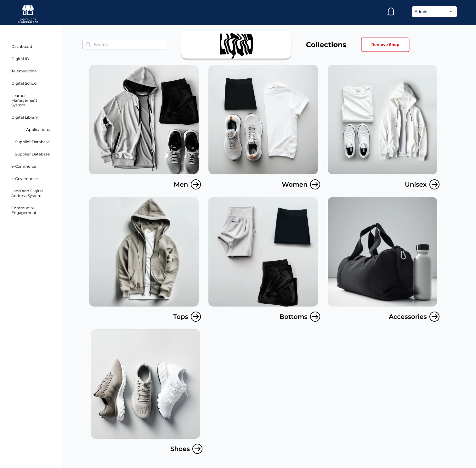
Task: Expand the Admin dropdown
Action: [434, 12]
